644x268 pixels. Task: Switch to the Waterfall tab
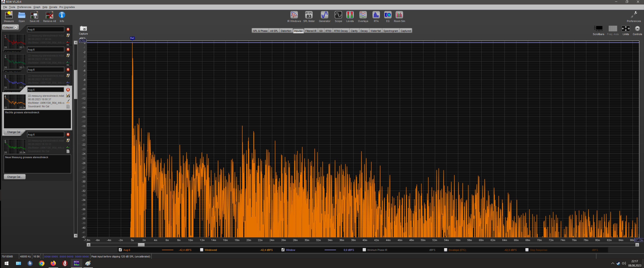point(375,31)
